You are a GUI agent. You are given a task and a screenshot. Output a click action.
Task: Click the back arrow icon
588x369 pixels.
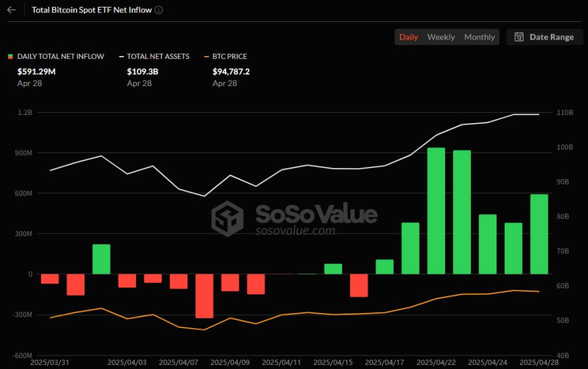(x=12, y=10)
